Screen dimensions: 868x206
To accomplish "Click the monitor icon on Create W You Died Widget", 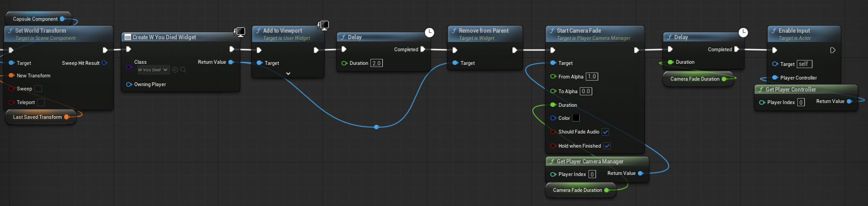I will click(239, 32).
